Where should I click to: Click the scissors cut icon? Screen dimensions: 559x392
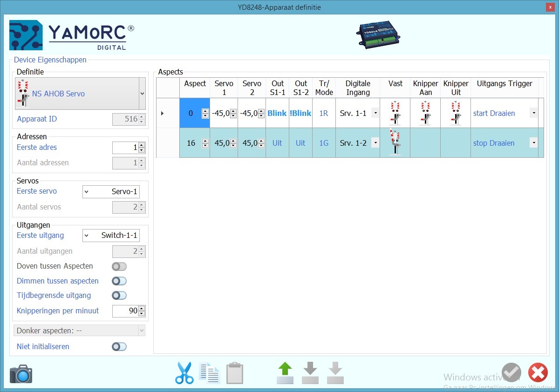click(x=184, y=373)
